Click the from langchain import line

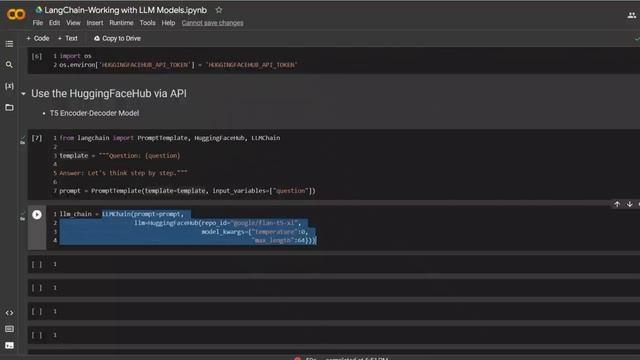[170, 138]
